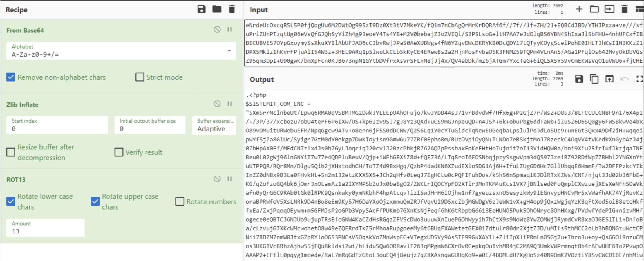Load a recipe via the folder icon

pos(216,9)
